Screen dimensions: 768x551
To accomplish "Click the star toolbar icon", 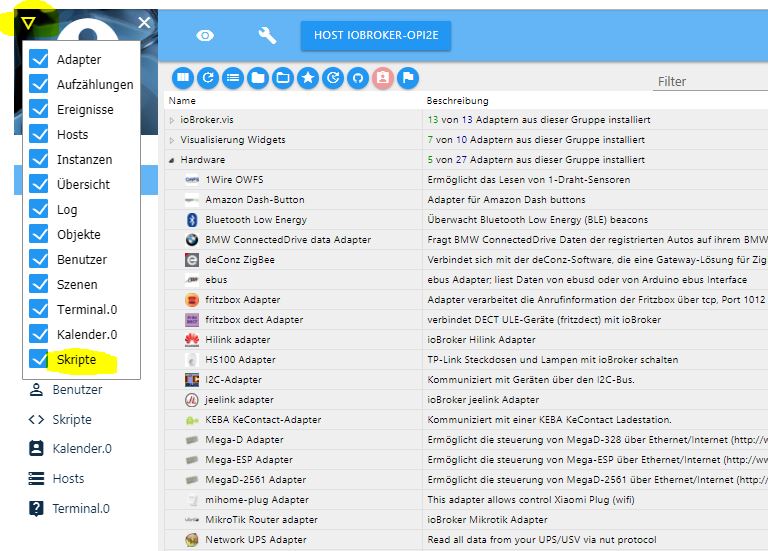I will 308,78.
